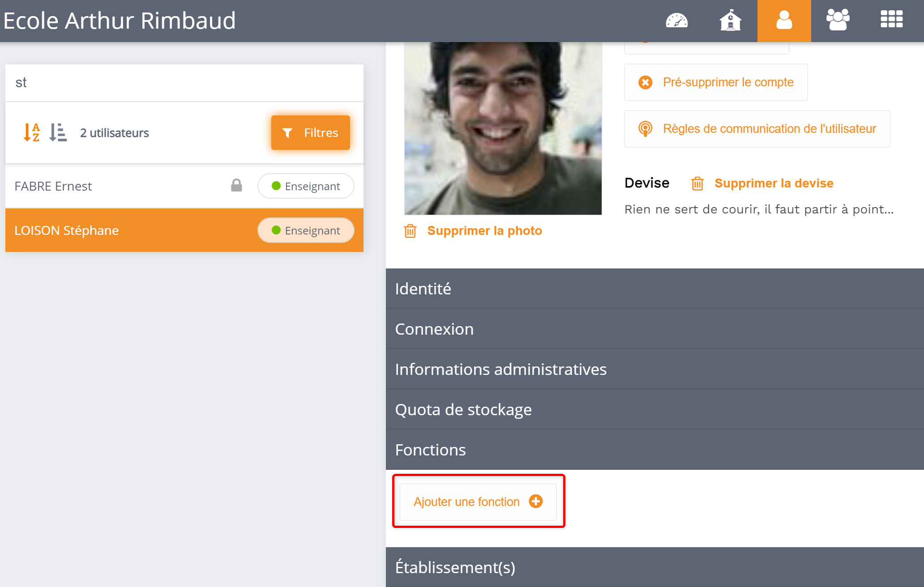The width and height of the screenshot is (924, 587).
Task: Open the Filtres filter button
Action: [x=310, y=132]
